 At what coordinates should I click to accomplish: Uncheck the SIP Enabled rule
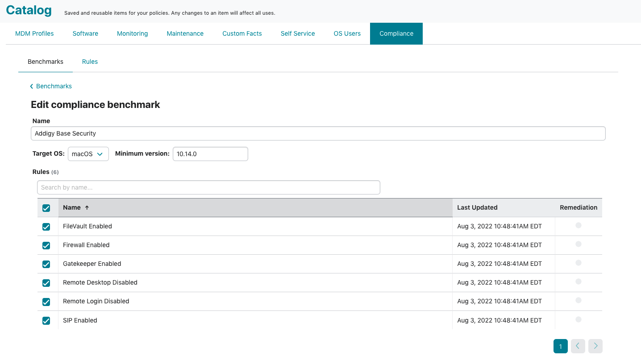(46, 320)
